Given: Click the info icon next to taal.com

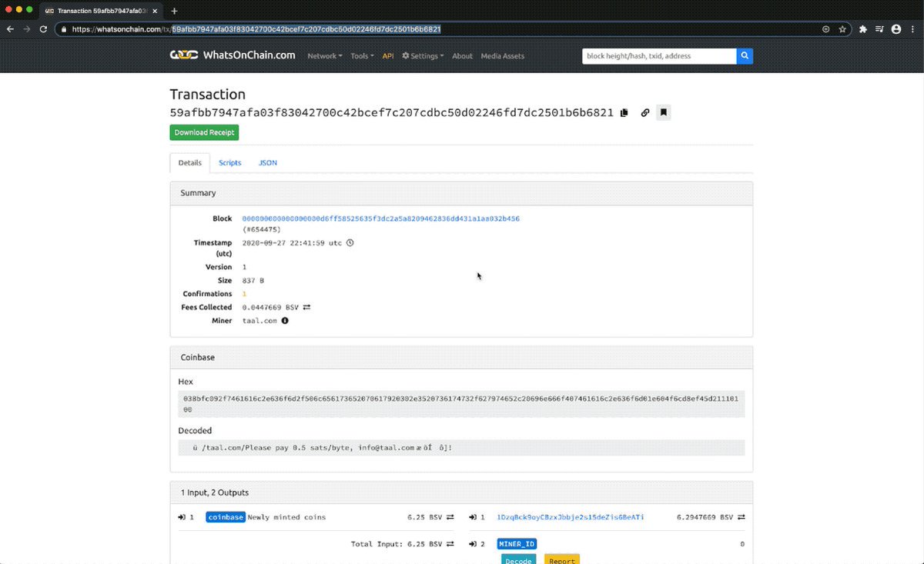Looking at the screenshot, I should tap(285, 320).
